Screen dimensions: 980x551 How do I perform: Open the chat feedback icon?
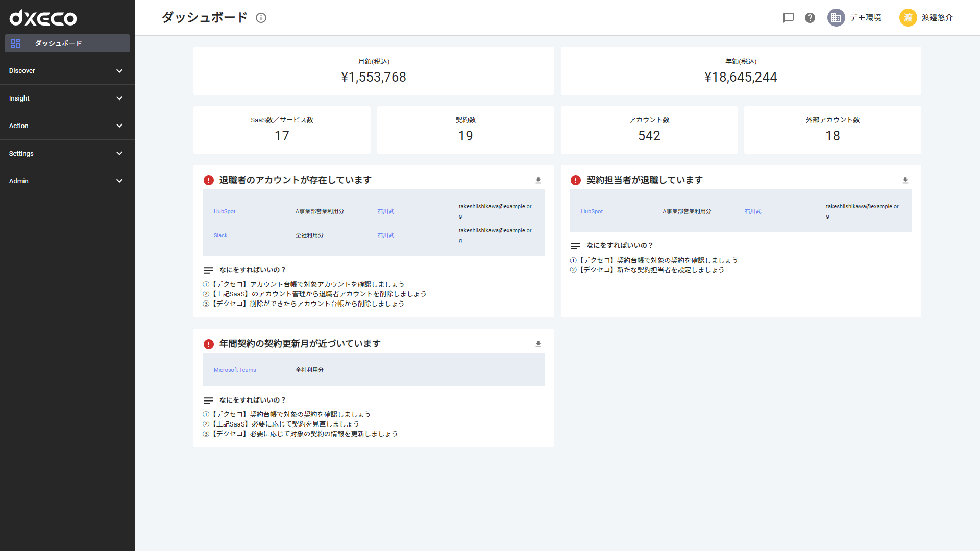tap(789, 18)
